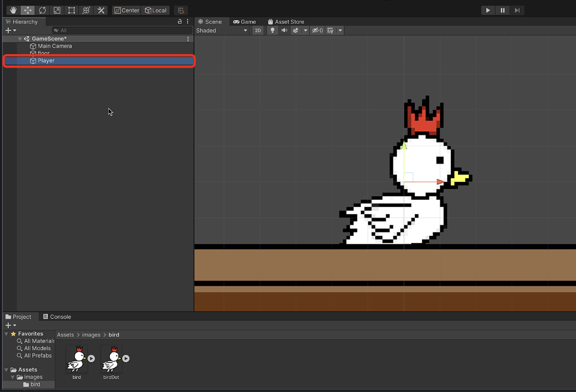Click the Play button

click(x=488, y=10)
